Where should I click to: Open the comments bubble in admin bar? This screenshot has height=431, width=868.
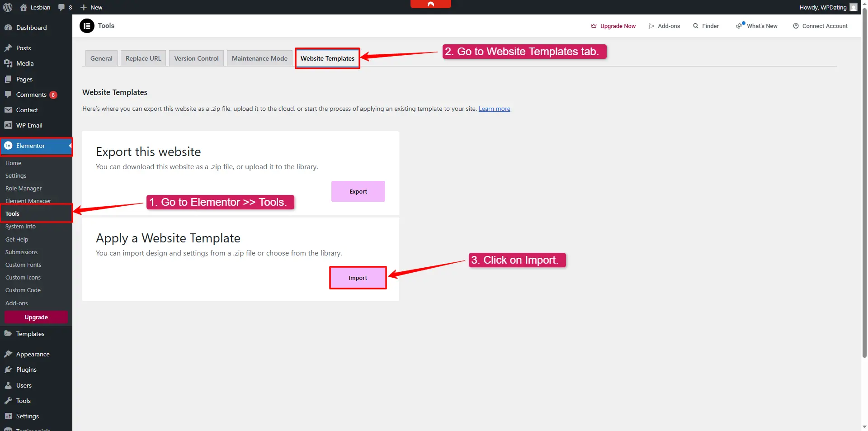[62, 7]
